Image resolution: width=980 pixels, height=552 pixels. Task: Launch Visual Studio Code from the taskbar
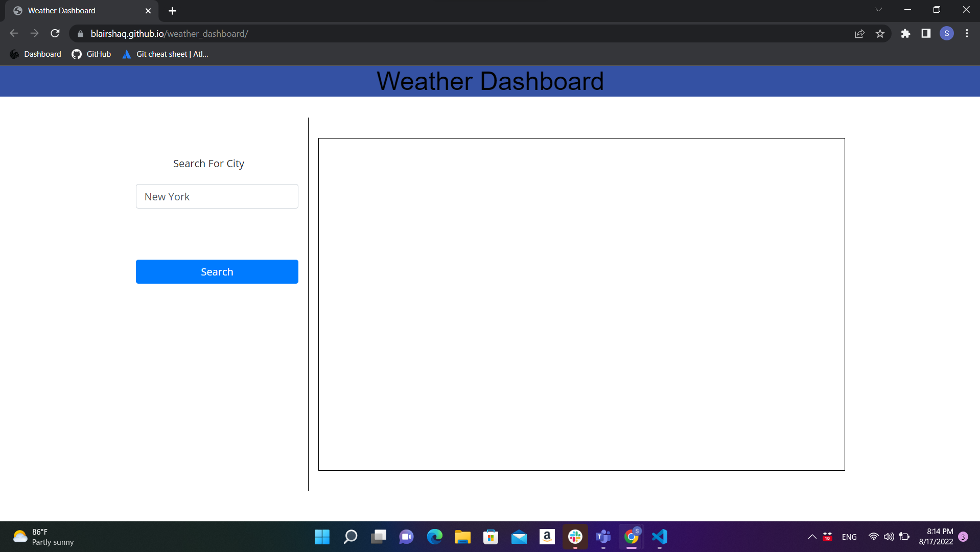coord(659,537)
